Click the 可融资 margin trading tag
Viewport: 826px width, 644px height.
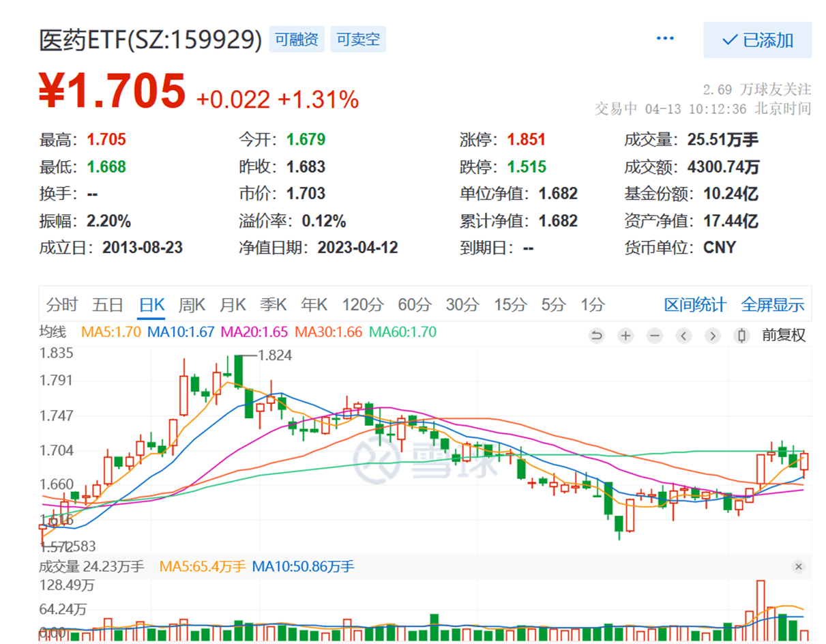[x=297, y=39]
